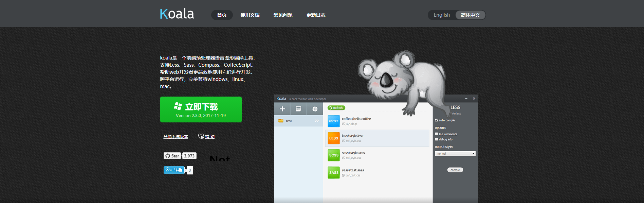Click the css\test.css output path

click(x=353, y=175)
